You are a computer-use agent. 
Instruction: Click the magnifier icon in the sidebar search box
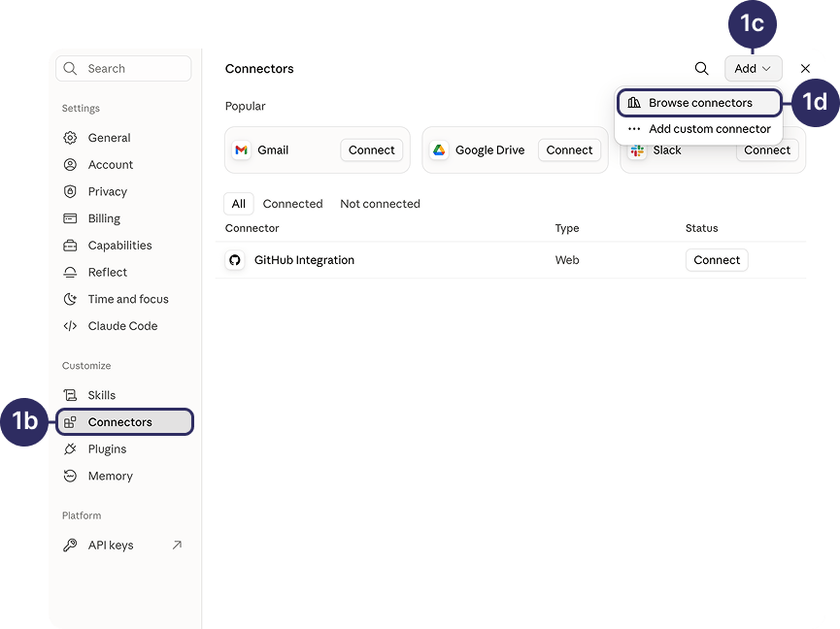click(70, 69)
